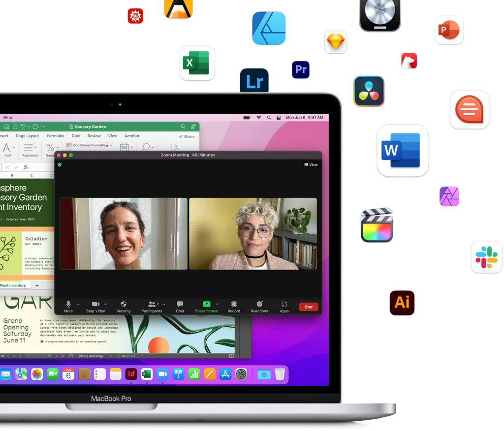Viewport: 504px width, 431px height.
Task: Expand the audio options arrow beside Mute
Action: coord(78,304)
